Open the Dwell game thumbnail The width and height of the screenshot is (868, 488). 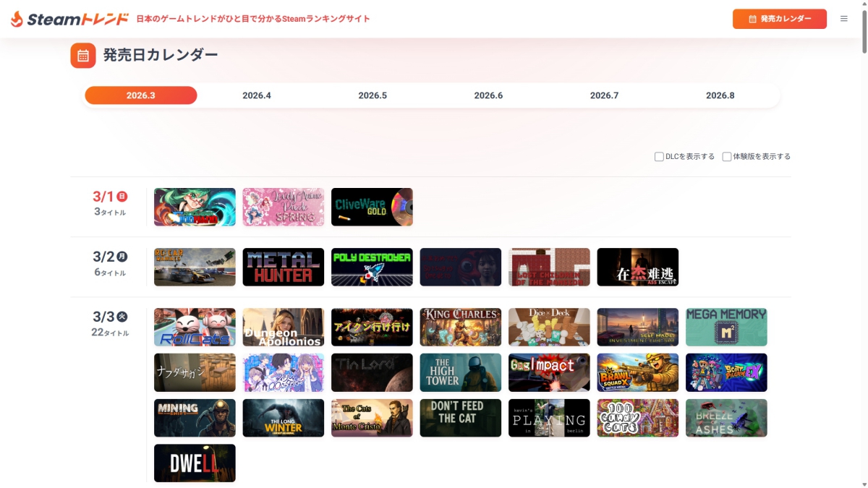coord(195,463)
